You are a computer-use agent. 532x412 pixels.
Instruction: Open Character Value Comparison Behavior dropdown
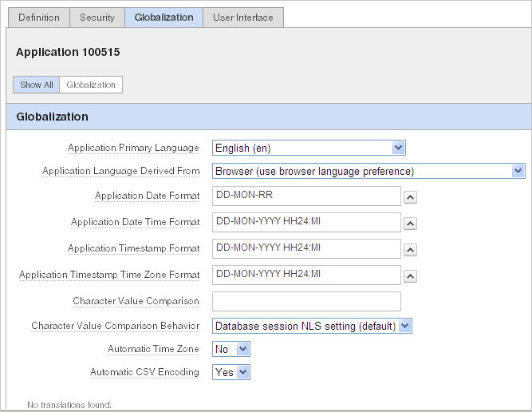point(312,326)
